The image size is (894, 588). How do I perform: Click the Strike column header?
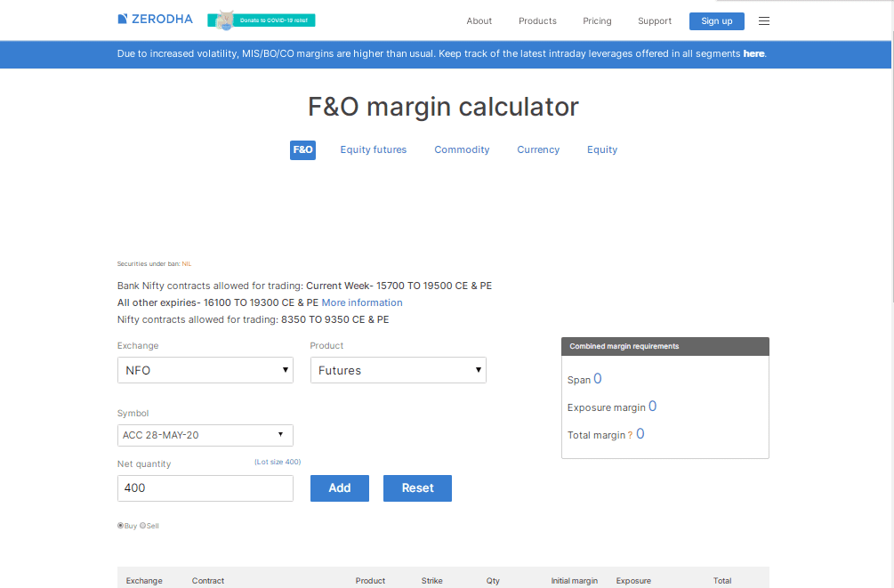tap(431, 581)
